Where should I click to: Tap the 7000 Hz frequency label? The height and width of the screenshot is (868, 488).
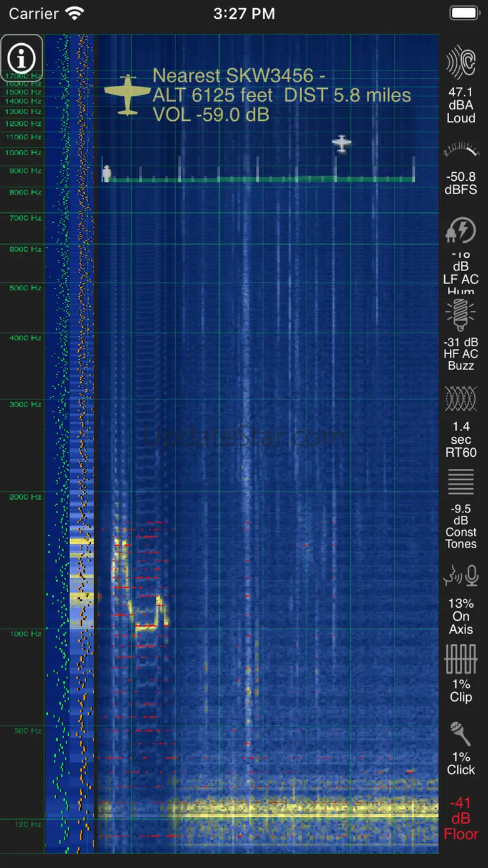point(26,218)
